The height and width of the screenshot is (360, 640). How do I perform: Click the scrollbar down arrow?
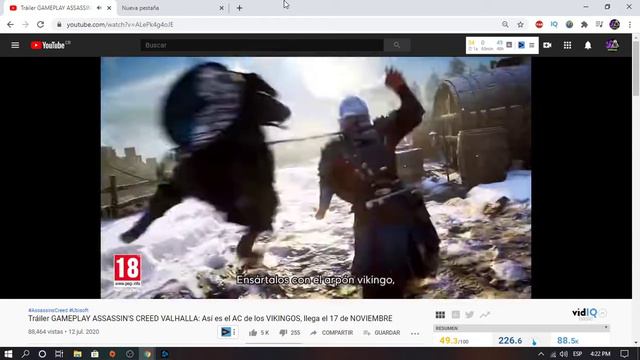[636, 344]
